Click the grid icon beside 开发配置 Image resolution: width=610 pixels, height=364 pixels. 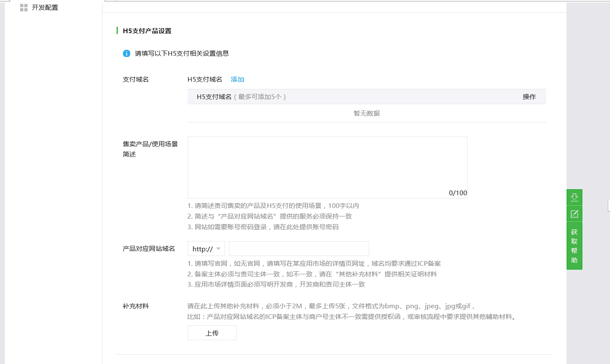point(23,7)
